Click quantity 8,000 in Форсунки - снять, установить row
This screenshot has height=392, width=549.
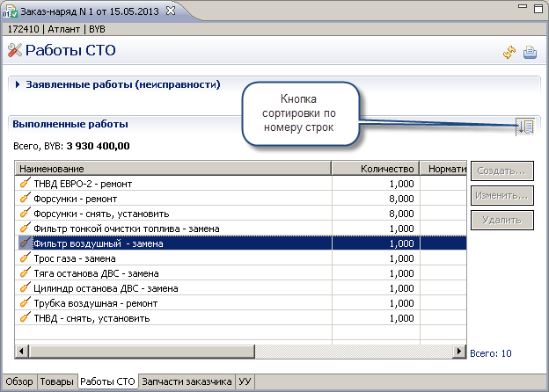point(401,214)
